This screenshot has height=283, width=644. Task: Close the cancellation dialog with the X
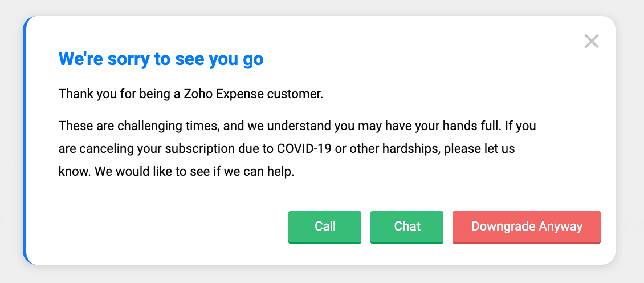[591, 41]
